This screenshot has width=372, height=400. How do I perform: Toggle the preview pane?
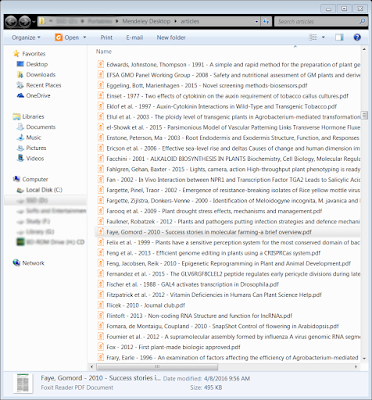[x=339, y=38]
